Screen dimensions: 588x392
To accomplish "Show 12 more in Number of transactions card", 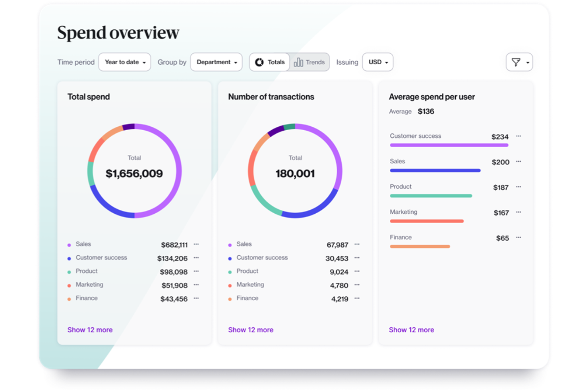I will (x=250, y=330).
